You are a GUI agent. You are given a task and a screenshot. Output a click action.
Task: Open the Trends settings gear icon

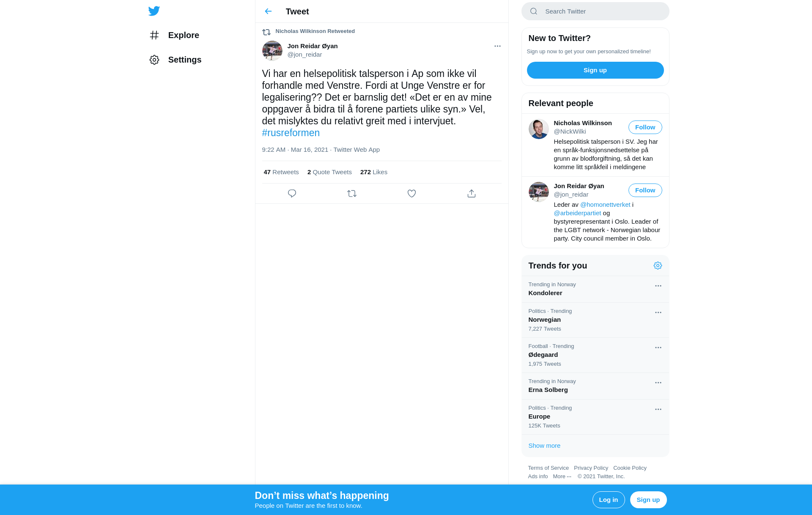(x=658, y=266)
